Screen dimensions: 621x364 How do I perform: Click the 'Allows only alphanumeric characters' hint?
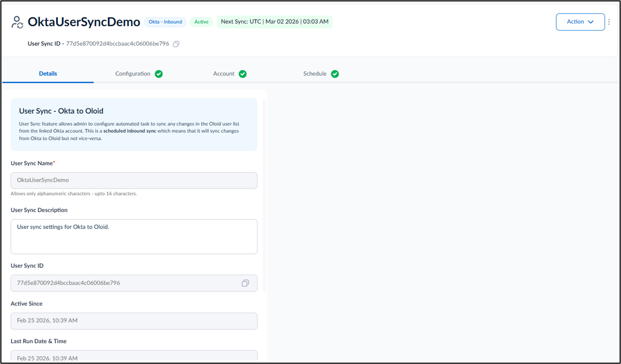point(74,193)
